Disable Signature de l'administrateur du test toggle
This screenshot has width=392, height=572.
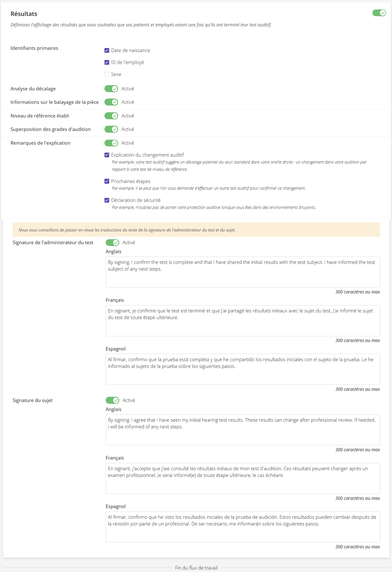coord(112,242)
